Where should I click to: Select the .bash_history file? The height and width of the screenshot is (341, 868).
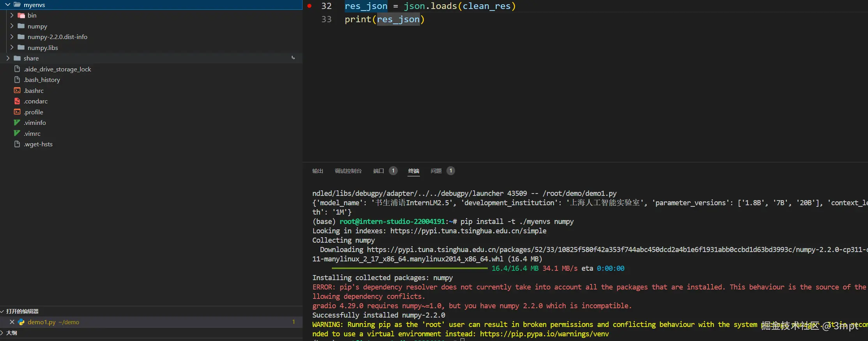[42, 80]
